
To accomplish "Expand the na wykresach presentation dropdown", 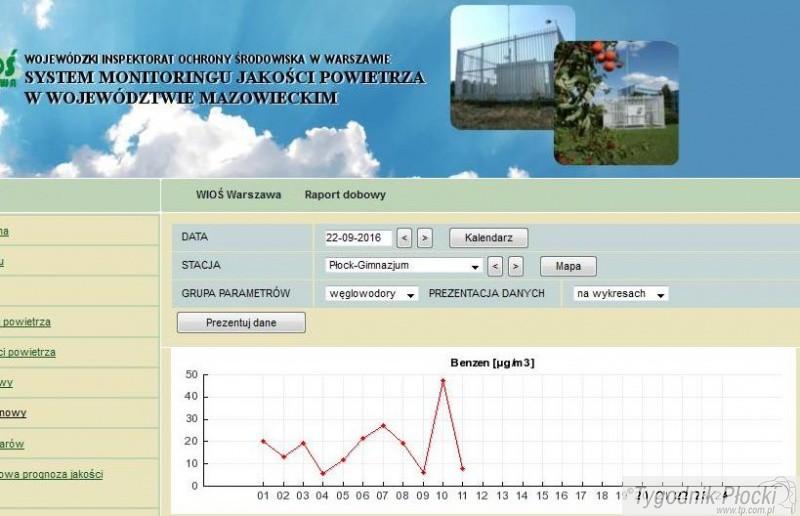I will [621, 294].
